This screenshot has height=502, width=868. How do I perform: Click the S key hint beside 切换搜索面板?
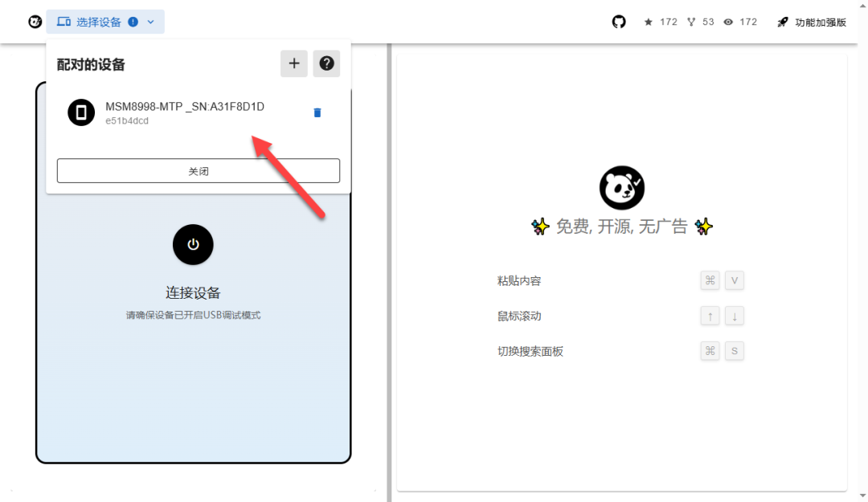tap(735, 351)
